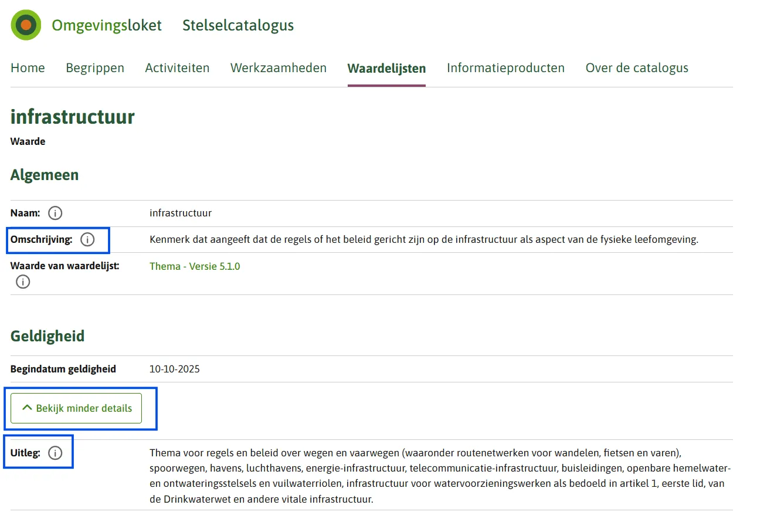Image resolution: width=757 pixels, height=532 pixels.
Task: Click the green Omgevingsloket logo
Action: coord(25,25)
